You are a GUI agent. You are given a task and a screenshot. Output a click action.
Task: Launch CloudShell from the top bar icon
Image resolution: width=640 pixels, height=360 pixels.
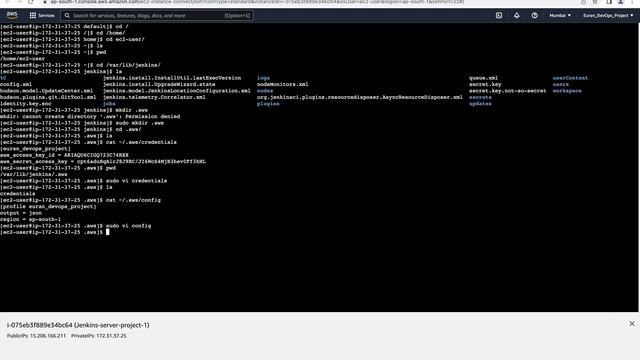499,16
